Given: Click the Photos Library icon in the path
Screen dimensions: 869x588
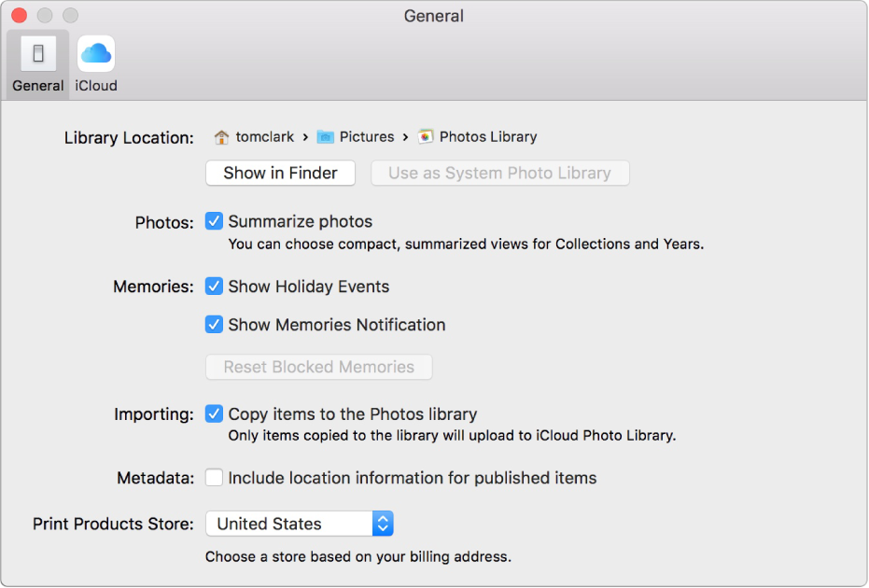Looking at the screenshot, I should pos(426,136).
